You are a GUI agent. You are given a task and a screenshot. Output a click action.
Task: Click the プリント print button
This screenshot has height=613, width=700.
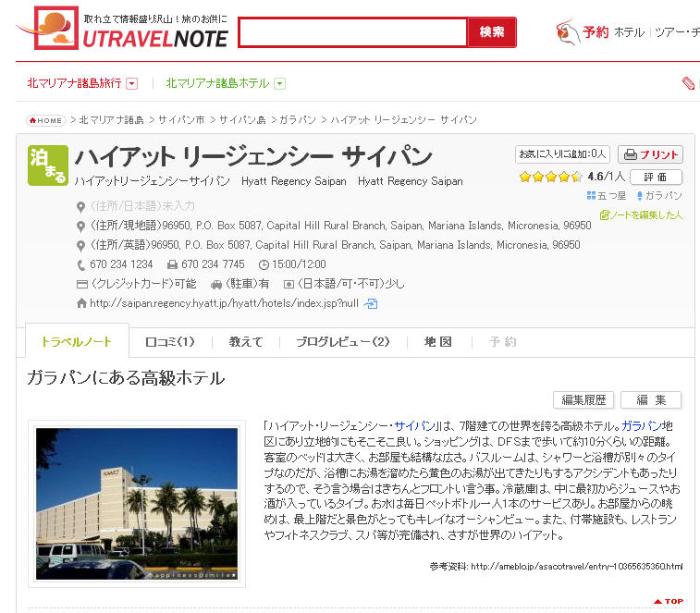(650, 154)
